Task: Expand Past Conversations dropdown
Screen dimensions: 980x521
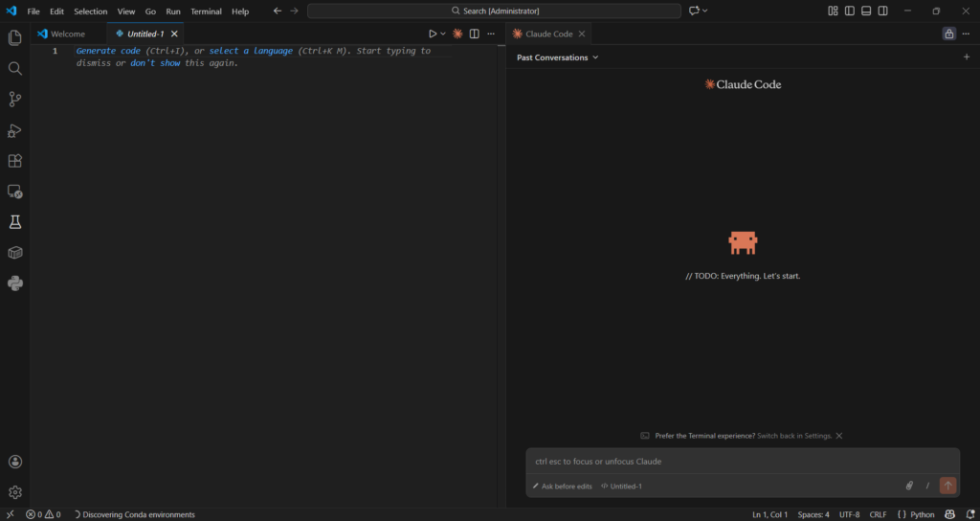Action: [x=558, y=57]
